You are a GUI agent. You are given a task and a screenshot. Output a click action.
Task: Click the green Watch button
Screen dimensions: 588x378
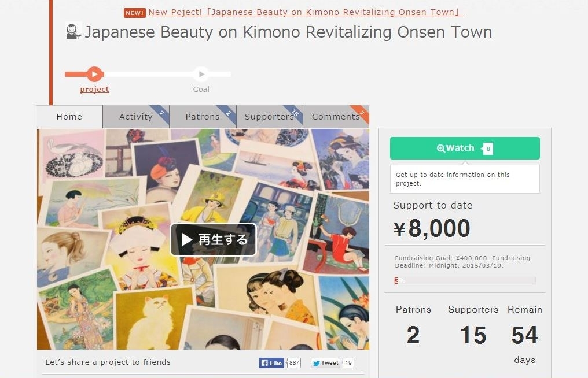coord(465,149)
